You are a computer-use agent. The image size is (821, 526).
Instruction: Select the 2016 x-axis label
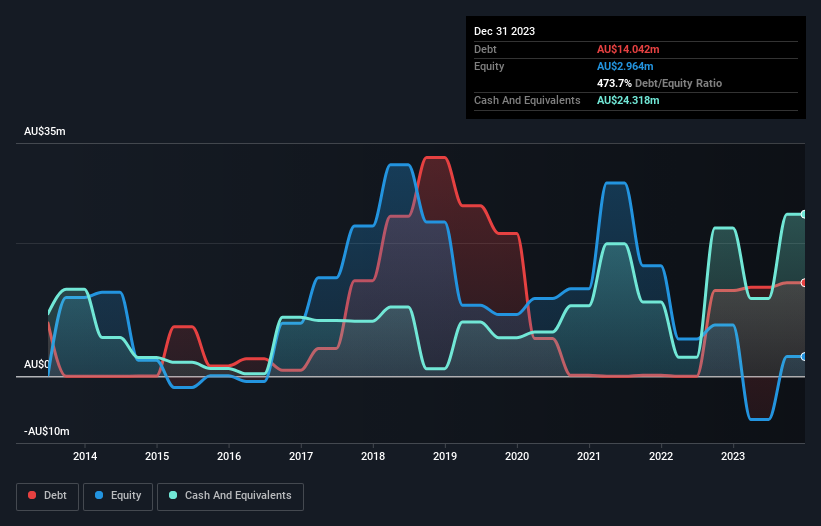tap(229, 456)
